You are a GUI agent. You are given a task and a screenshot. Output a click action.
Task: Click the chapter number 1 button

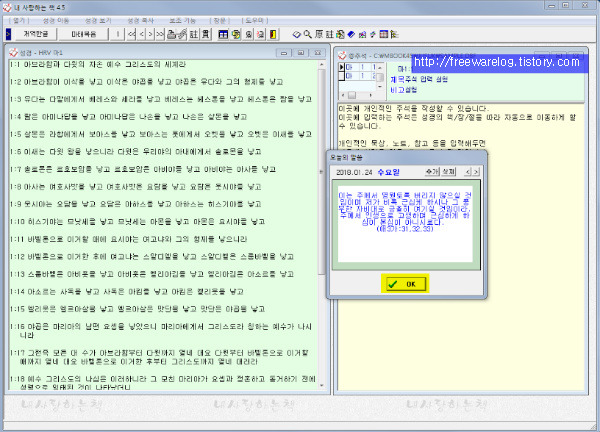click(117, 34)
